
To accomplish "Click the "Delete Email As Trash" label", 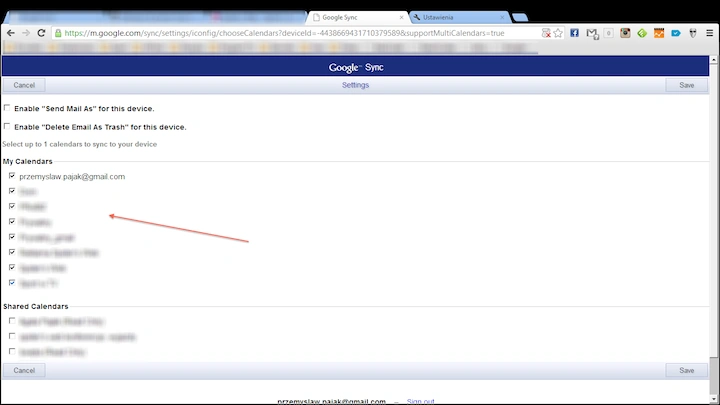I will (x=101, y=127).
